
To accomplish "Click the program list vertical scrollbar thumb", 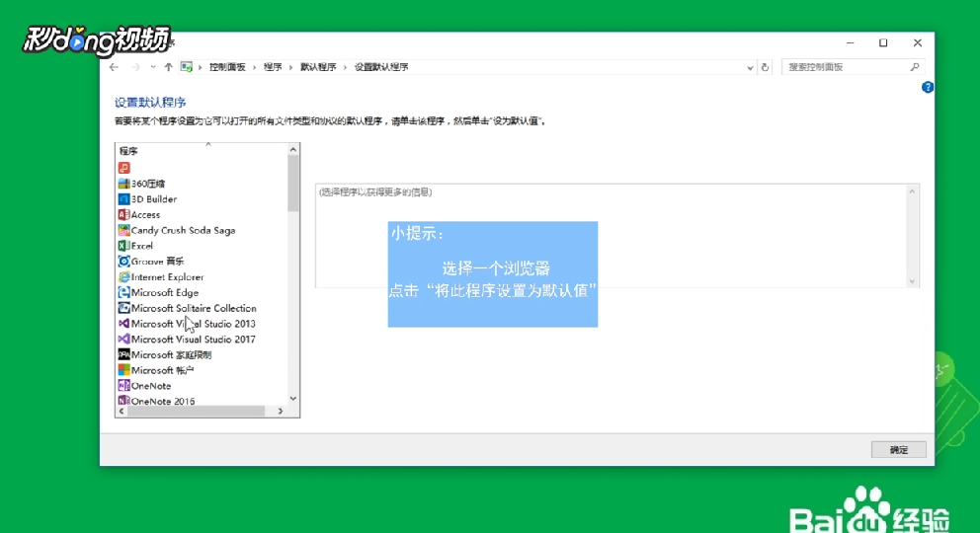I will 293,184.
